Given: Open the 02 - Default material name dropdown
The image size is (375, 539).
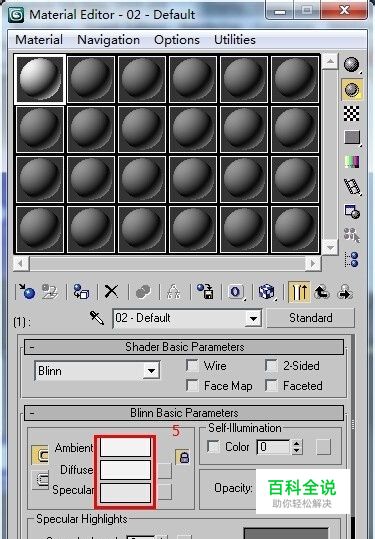Looking at the screenshot, I should [253, 318].
